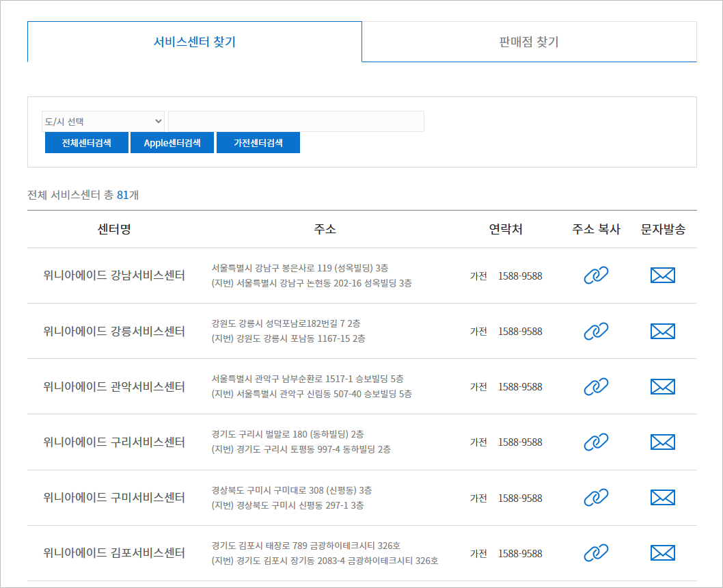
Task: Click the 문자발송 envelope icon for 강남서비스센터
Action: click(662, 276)
